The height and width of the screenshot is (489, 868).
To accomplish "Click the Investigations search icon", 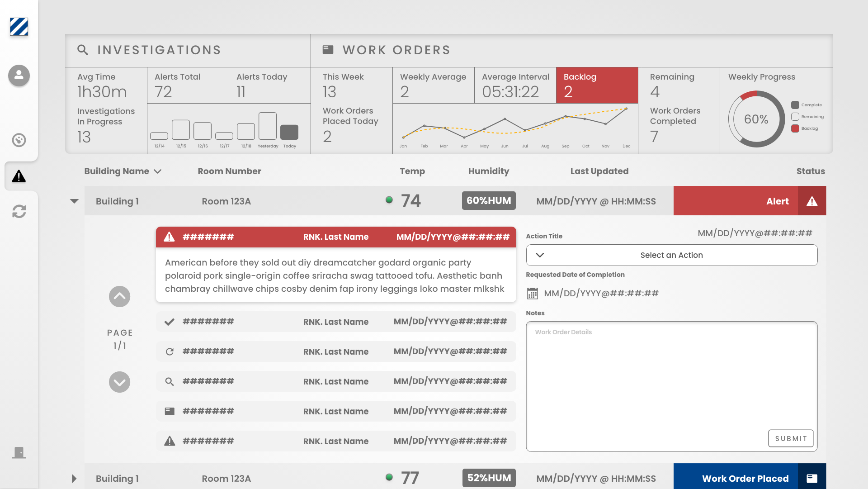I will tap(83, 50).
